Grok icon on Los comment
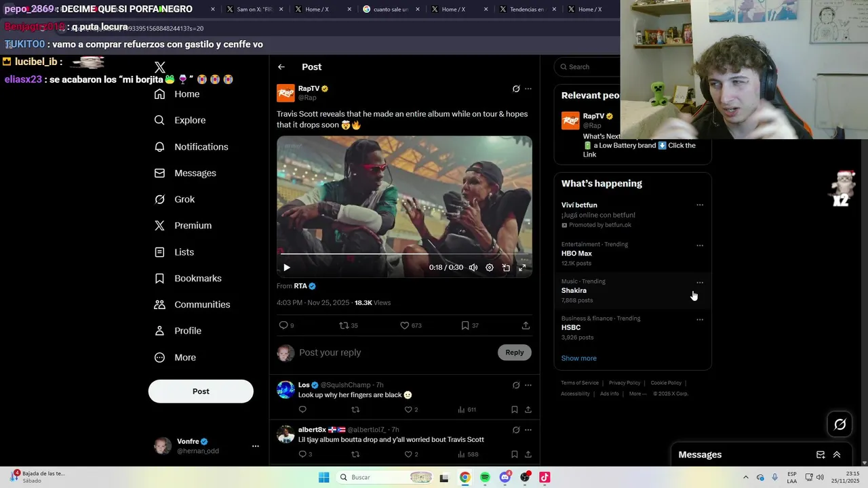Screen dimensions: 868x488 [516, 385]
